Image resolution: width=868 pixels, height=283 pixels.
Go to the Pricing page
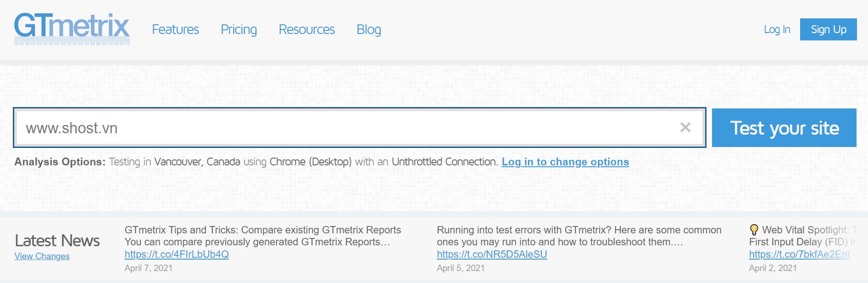[239, 29]
